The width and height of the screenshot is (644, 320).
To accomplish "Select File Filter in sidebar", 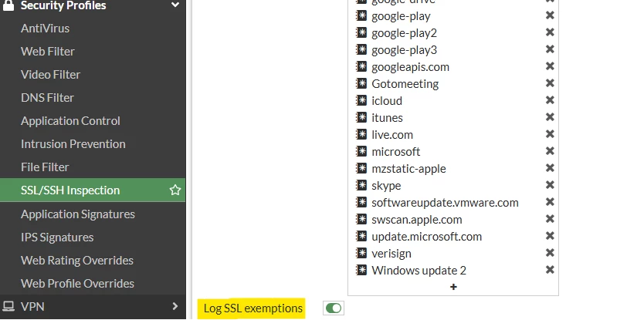I will click(45, 167).
